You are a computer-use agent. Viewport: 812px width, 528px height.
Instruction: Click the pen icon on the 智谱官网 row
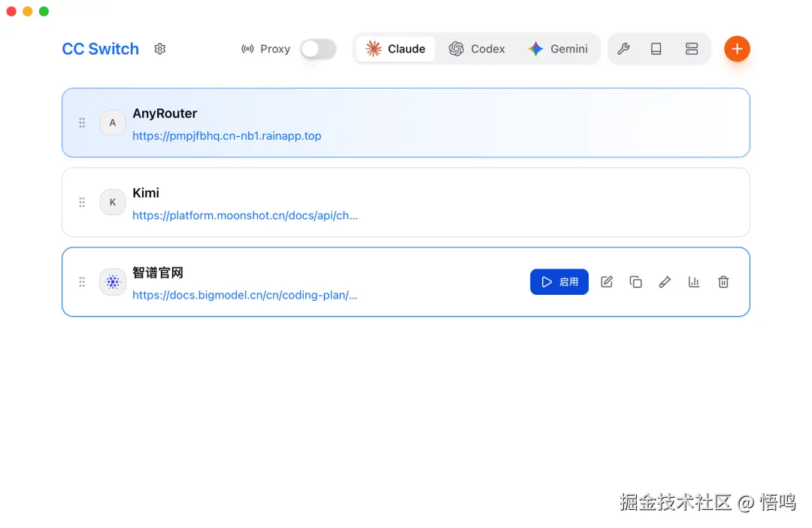[665, 281]
